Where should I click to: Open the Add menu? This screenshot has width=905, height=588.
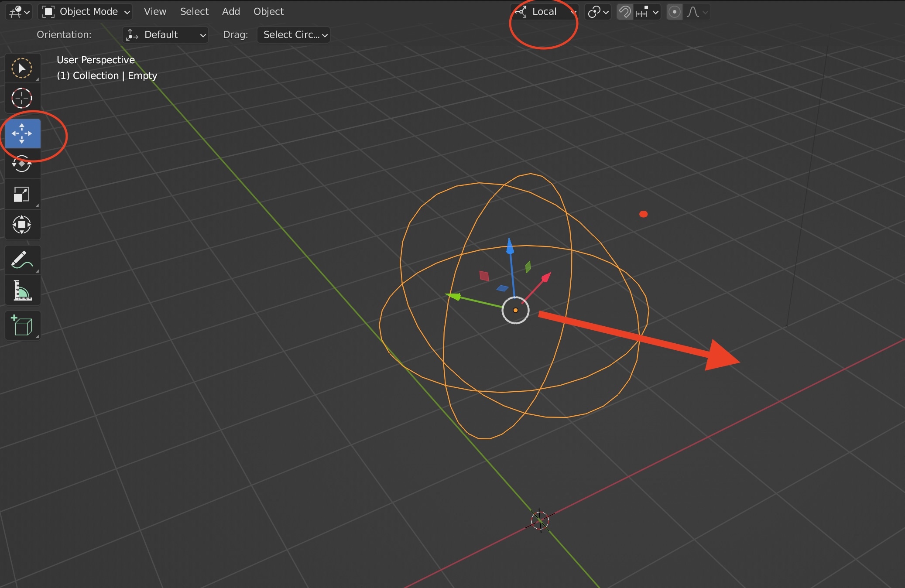[x=231, y=12]
